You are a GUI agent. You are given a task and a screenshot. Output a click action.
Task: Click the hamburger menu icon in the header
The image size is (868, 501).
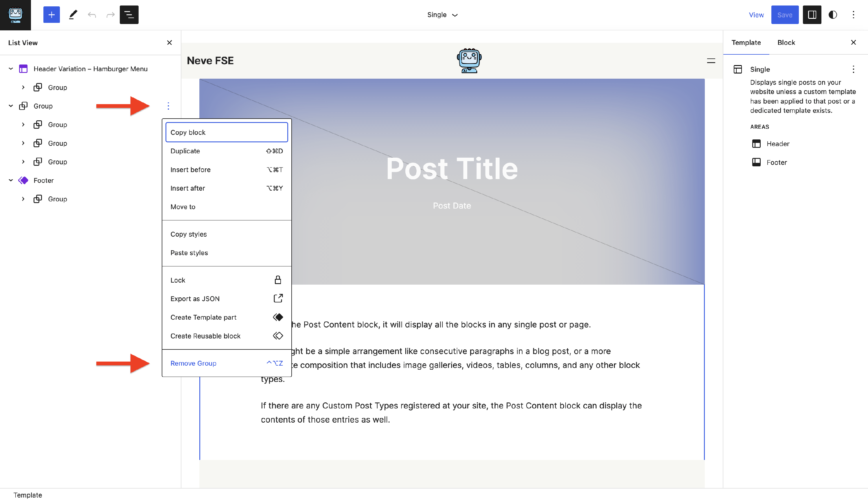(711, 61)
